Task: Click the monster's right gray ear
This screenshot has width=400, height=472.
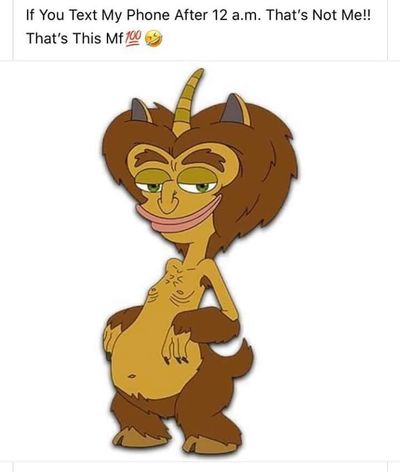Action: point(235,109)
